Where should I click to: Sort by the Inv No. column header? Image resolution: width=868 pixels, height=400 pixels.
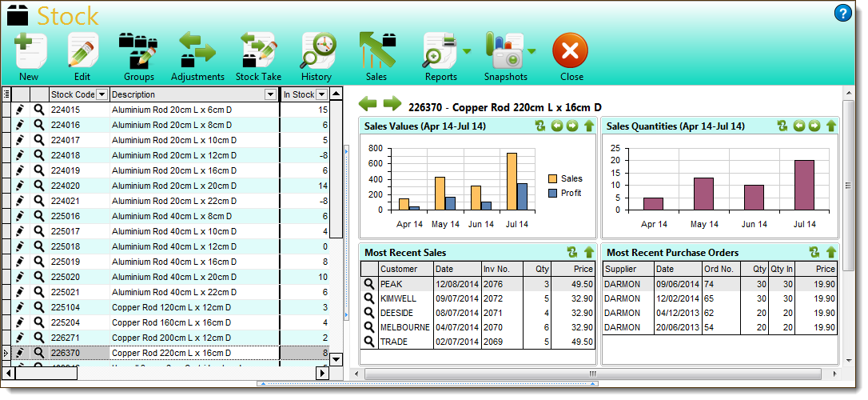pyautogui.click(x=502, y=269)
